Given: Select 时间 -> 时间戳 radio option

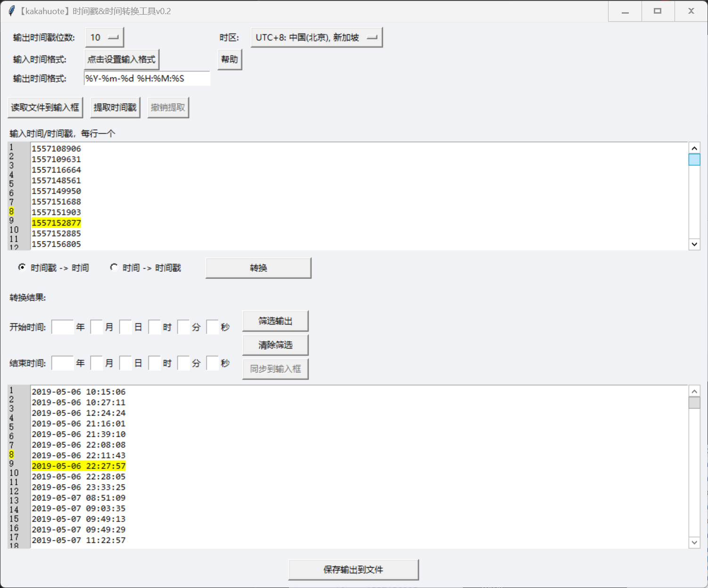Looking at the screenshot, I should [114, 268].
